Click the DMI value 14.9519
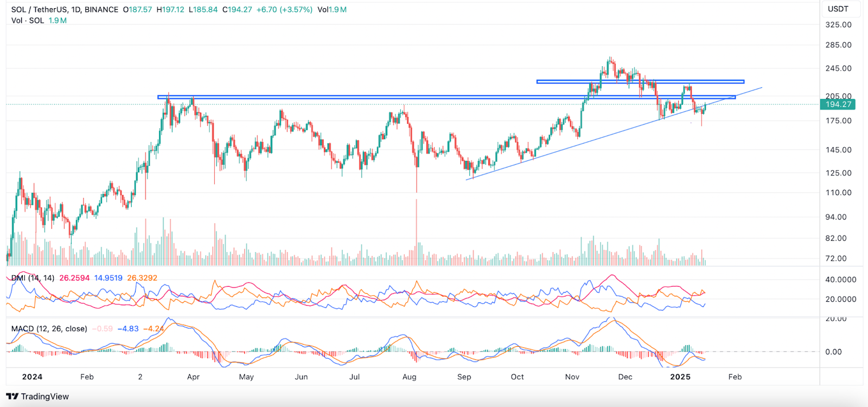Screen dimensions: 868x407 point(108,278)
